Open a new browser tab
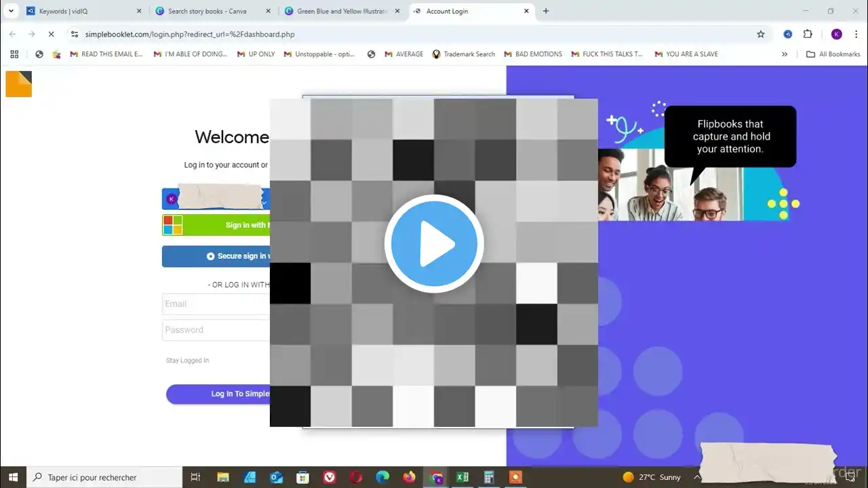 tap(546, 11)
